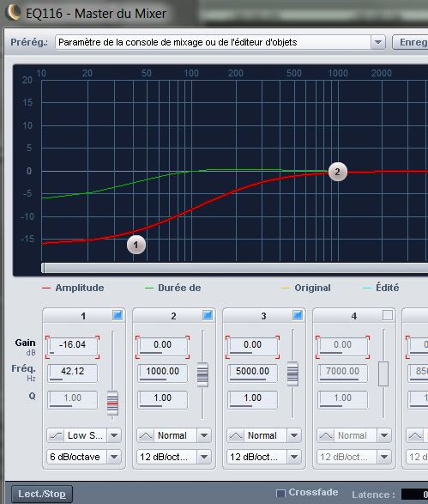Click band 4 frequency field 7000.00
428x504 pixels.
click(342, 373)
